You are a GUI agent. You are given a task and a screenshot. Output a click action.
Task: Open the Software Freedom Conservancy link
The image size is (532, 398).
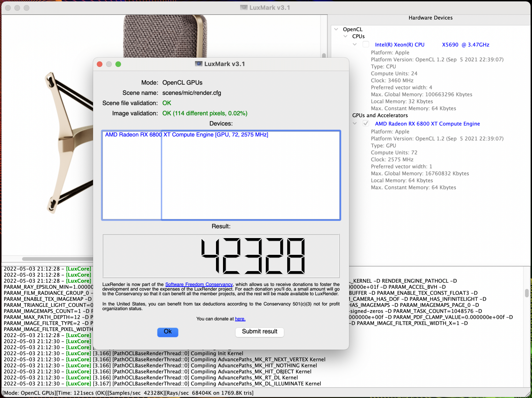[x=199, y=284]
